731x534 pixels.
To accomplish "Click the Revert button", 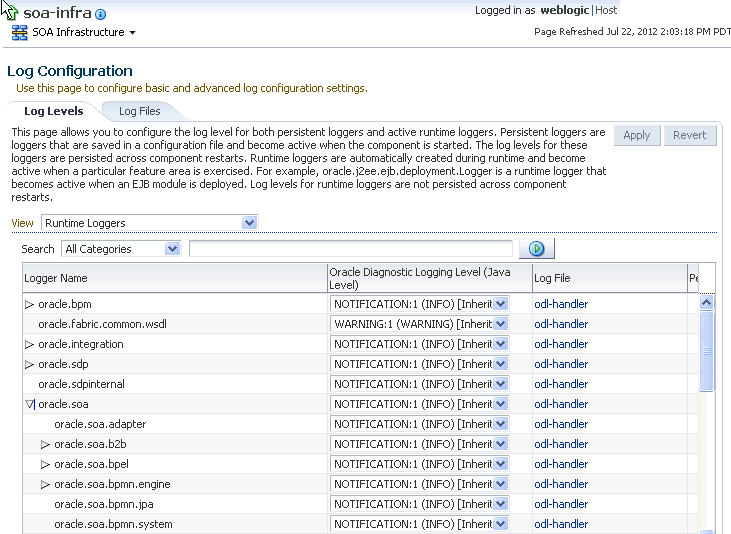I will [x=690, y=135].
